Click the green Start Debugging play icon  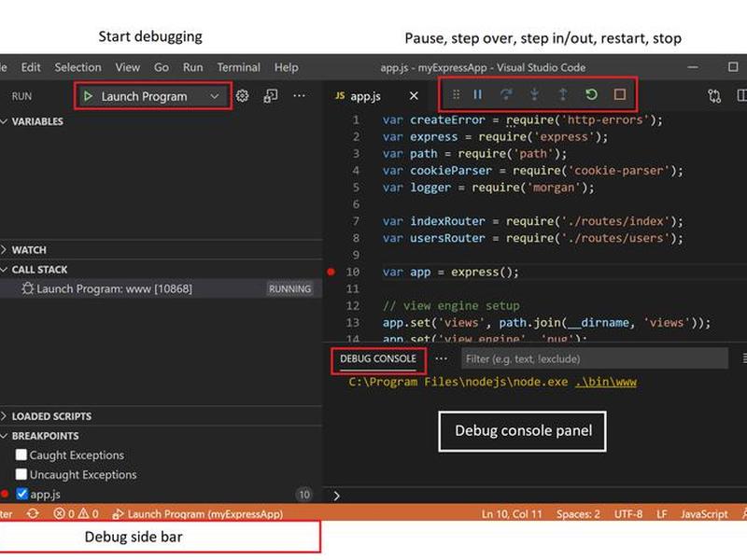pos(88,96)
